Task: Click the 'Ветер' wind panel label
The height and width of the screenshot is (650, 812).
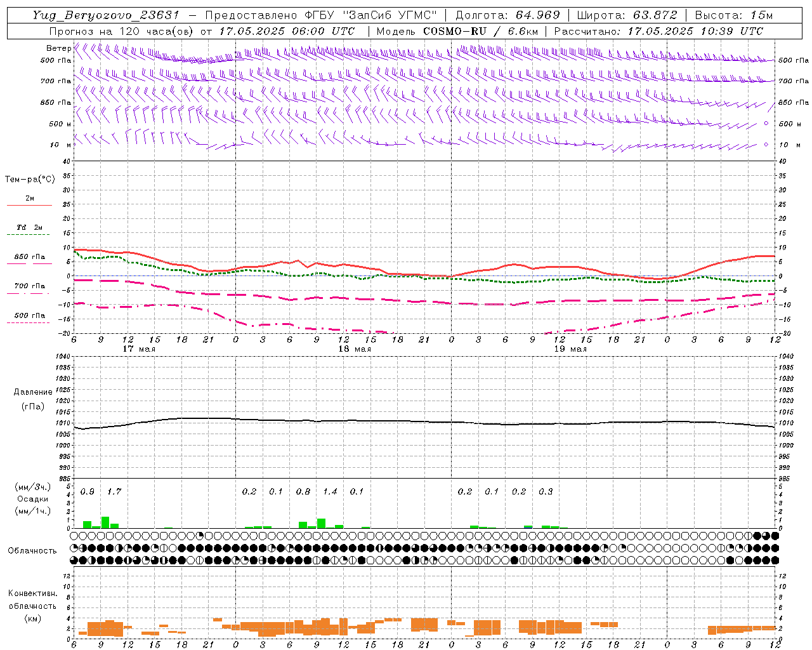Action: pos(58,48)
